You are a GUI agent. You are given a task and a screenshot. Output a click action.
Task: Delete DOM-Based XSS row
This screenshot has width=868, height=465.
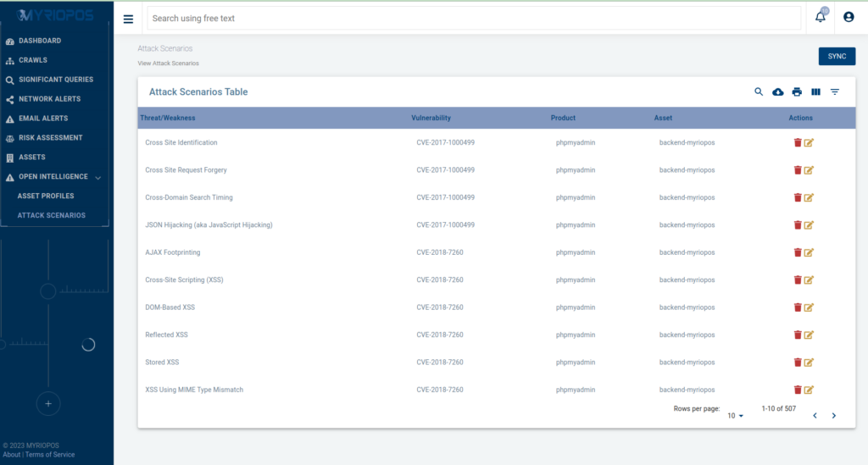pos(798,307)
